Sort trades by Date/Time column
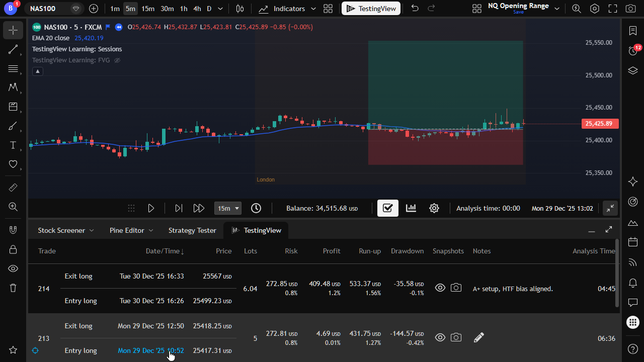 click(165, 251)
